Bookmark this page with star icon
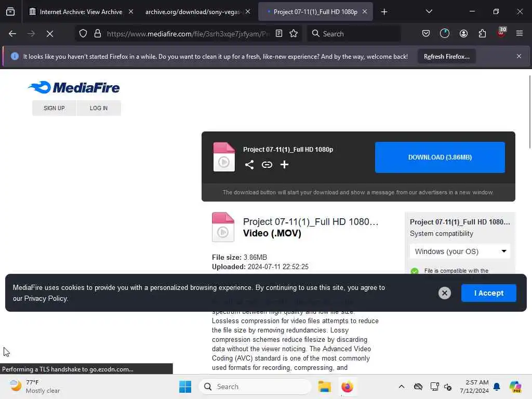 click(x=294, y=33)
